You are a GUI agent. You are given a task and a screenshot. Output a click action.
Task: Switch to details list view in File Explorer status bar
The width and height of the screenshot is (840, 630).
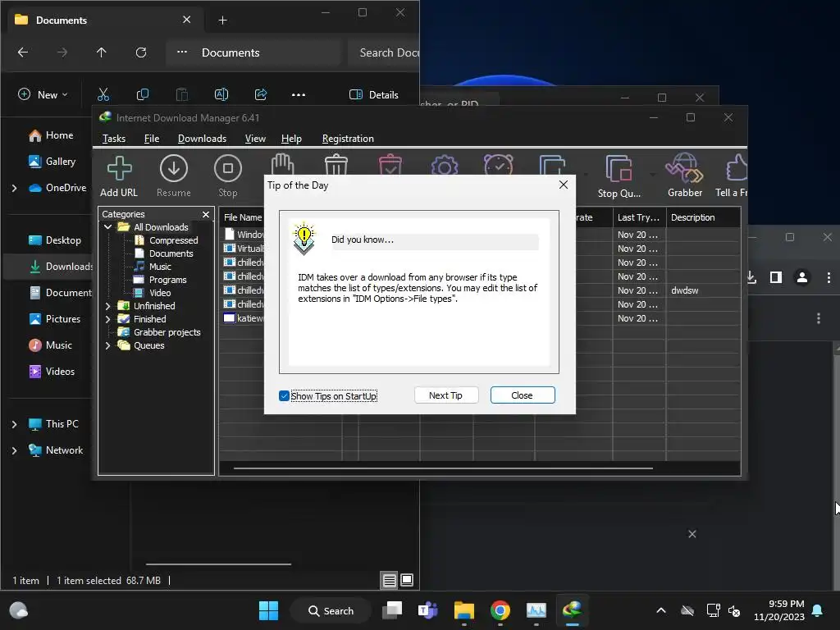390,580
